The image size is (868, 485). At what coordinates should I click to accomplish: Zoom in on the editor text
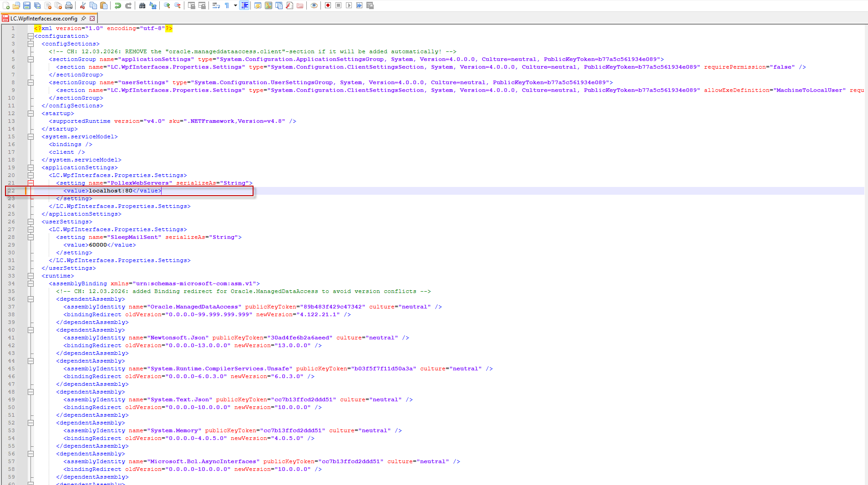pos(167,5)
